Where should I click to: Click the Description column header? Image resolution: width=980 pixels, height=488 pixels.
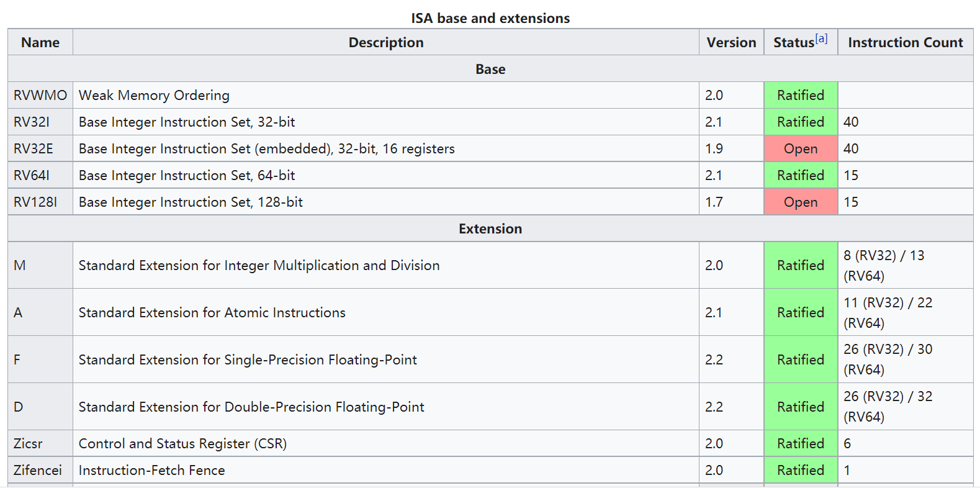[385, 43]
